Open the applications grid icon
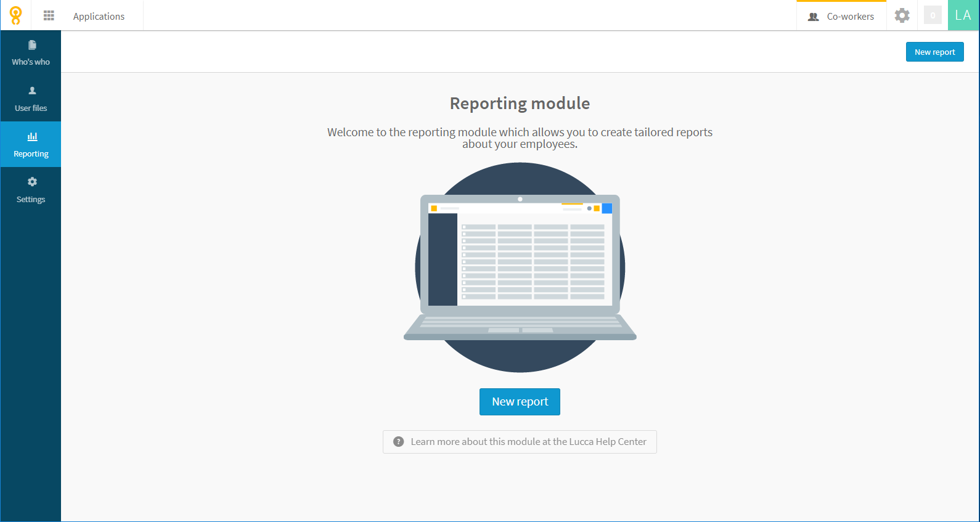Viewport: 980px width, 522px height. pos(49,15)
